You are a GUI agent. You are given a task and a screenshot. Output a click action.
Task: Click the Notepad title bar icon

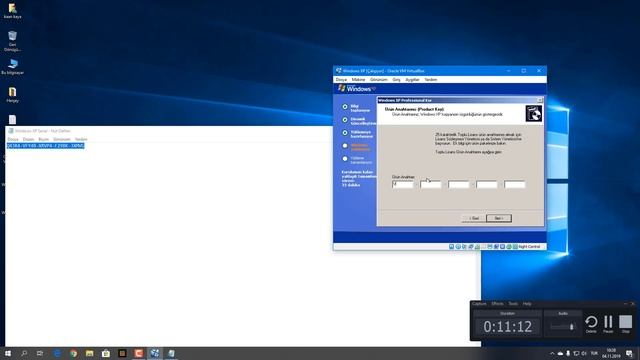click(x=11, y=131)
